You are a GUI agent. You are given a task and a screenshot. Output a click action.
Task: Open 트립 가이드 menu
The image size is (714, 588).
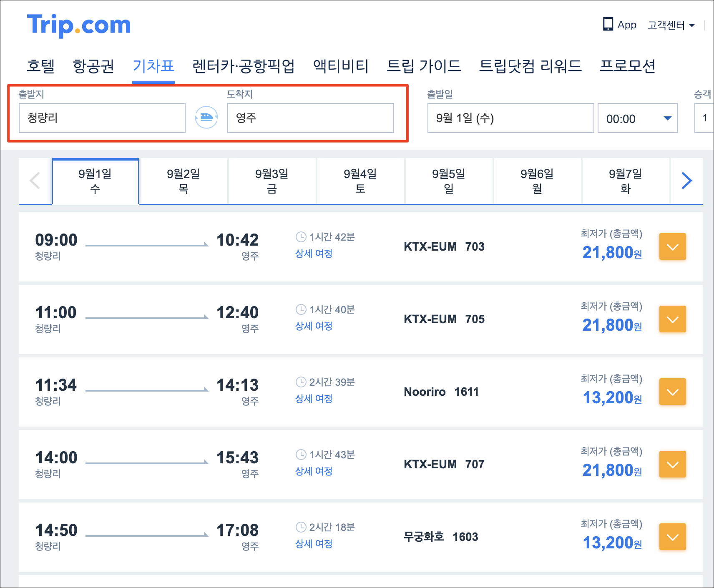point(424,66)
